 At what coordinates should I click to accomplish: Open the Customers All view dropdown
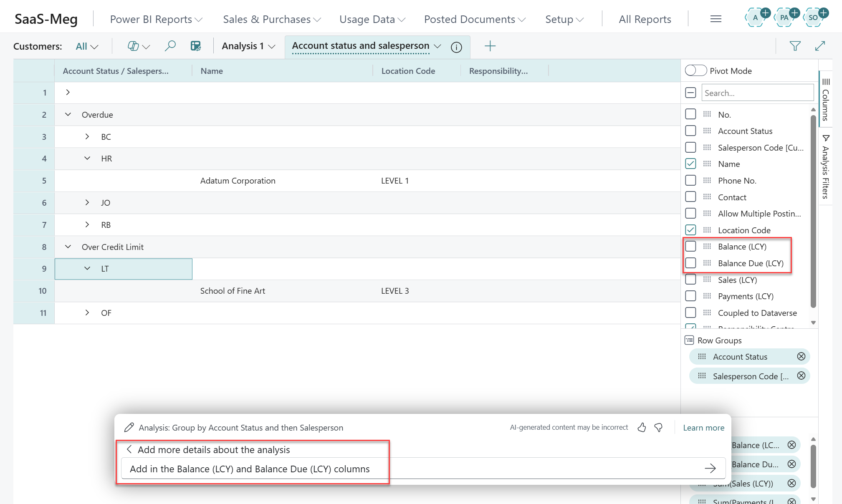coord(87,46)
